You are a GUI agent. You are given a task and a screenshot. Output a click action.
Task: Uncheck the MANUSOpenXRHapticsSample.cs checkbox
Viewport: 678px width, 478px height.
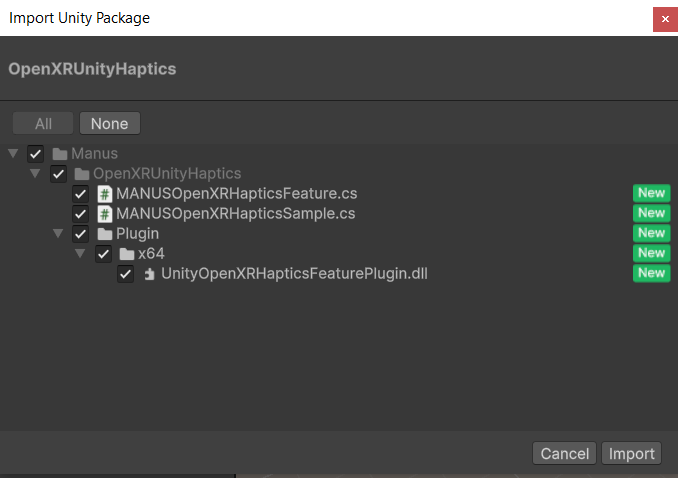(x=81, y=214)
